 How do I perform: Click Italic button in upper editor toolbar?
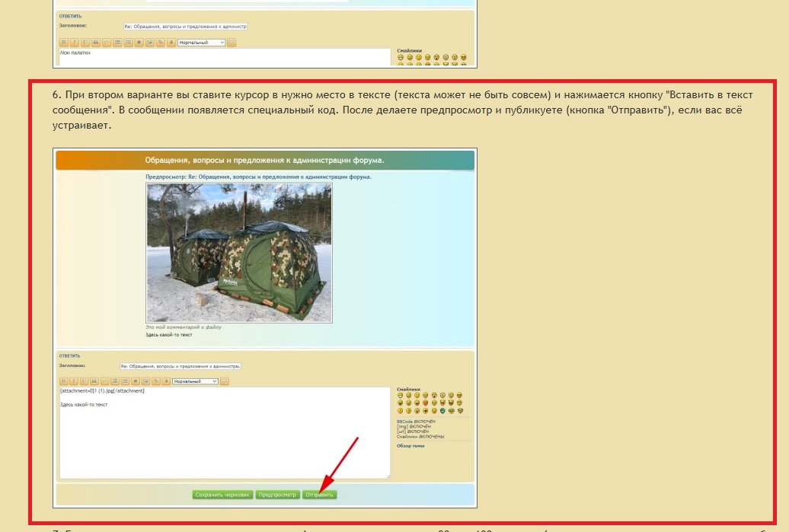pyautogui.click(x=75, y=43)
